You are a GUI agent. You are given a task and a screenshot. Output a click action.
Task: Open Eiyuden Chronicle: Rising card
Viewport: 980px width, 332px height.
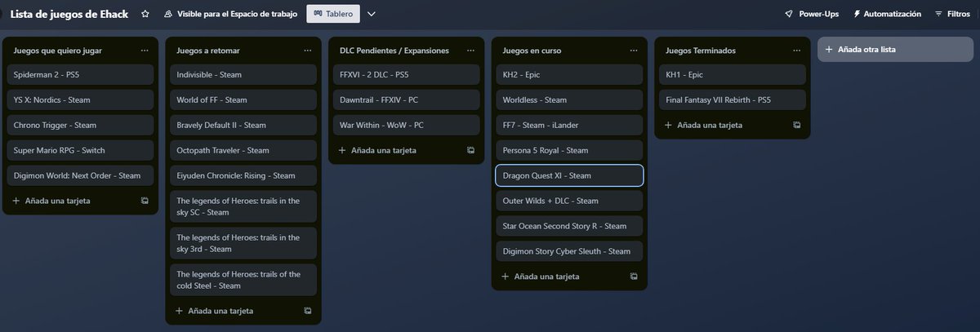pos(243,175)
